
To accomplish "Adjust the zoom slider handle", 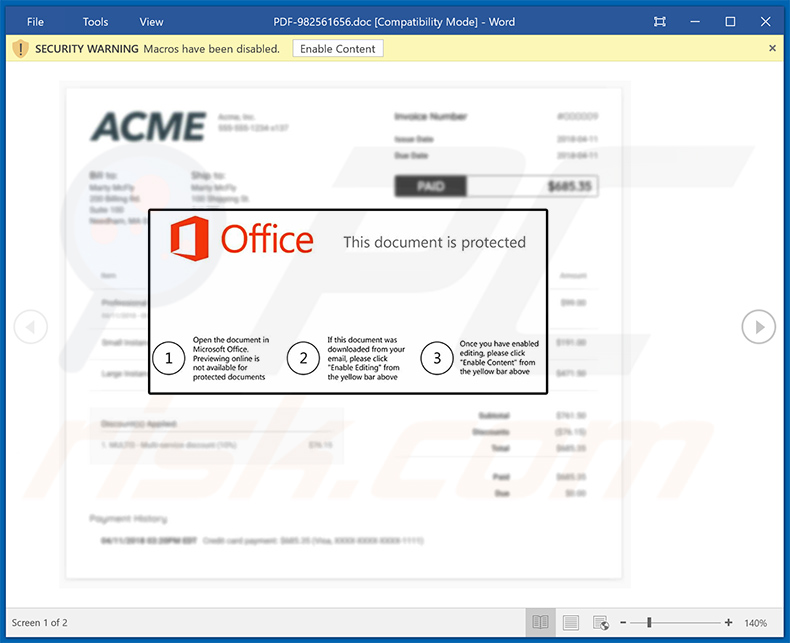I will click(x=649, y=622).
